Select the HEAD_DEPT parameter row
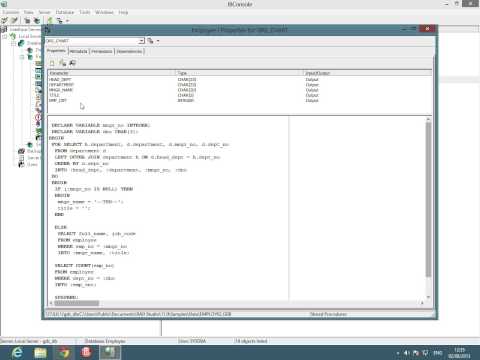Image resolution: width=480 pixels, height=360 pixels. (240, 80)
